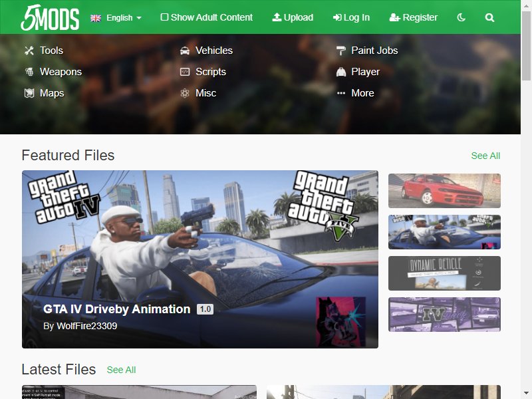Image resolution: width=532 pixels, height=399 pixels.
Task: Open the Tools category
Action: tap(51, 51)
